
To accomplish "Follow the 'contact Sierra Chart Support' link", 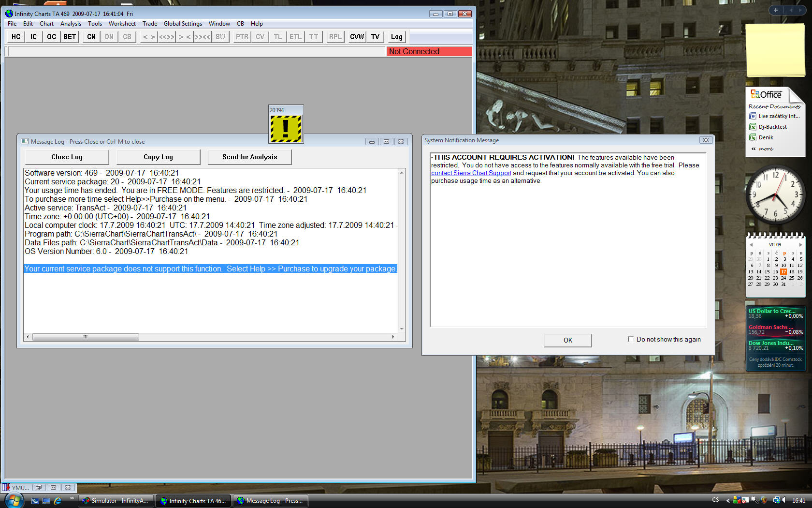I will pos(471,173).
